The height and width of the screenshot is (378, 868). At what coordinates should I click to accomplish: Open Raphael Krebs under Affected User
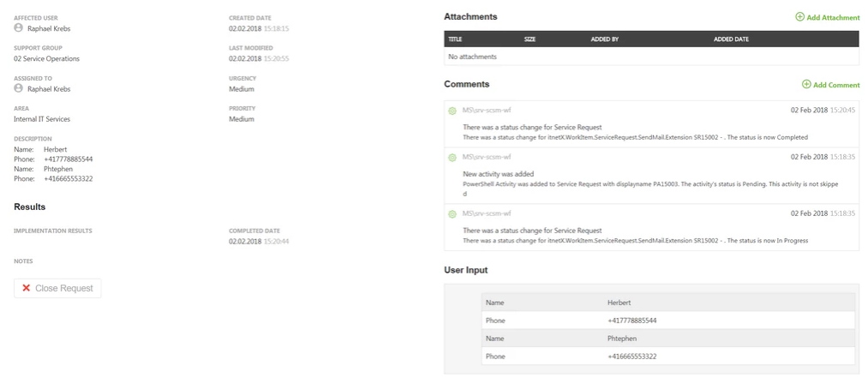point(49,28)
